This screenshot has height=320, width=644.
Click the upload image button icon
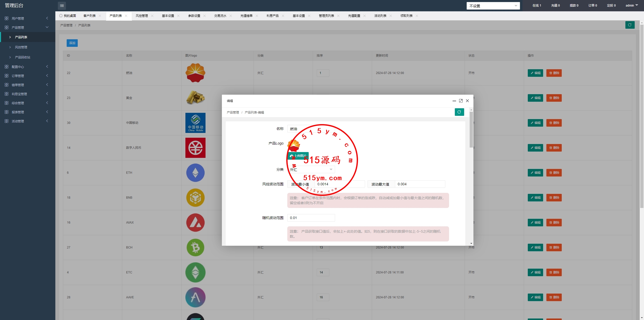pyautogui.click(x=292, y=156)
